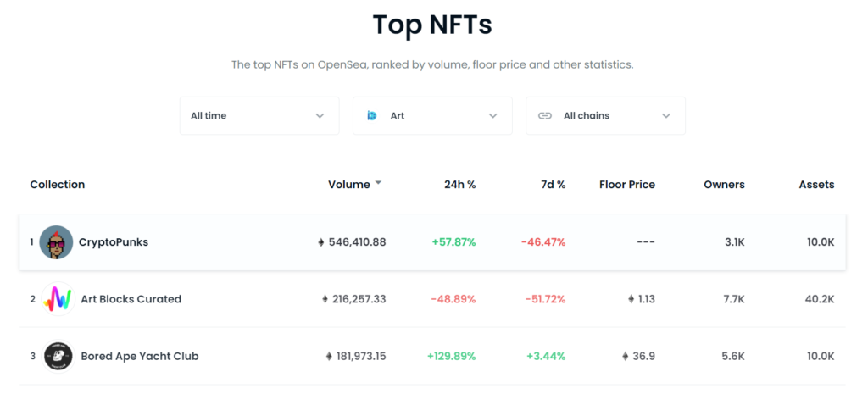The height and width of the screenshot is (394, 868).
Task: Open the Bored Ape Yacht Club name
Action: pos(140,357)
